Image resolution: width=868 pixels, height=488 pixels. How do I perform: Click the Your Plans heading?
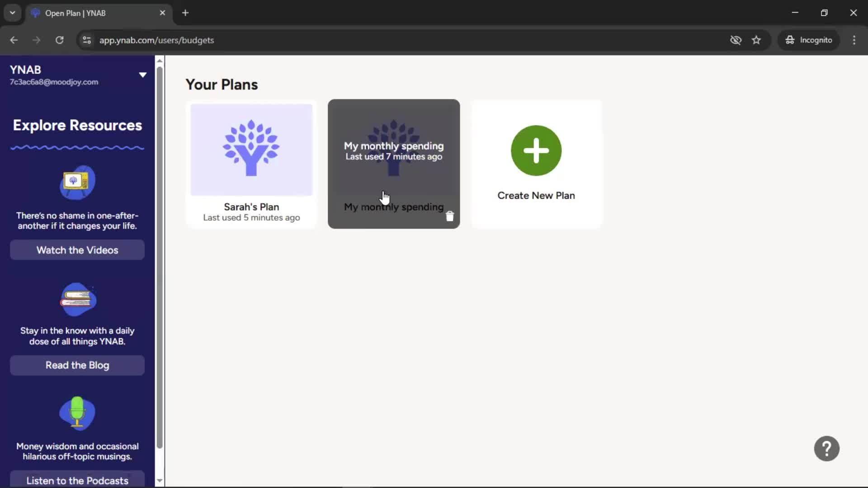point(222,84)
